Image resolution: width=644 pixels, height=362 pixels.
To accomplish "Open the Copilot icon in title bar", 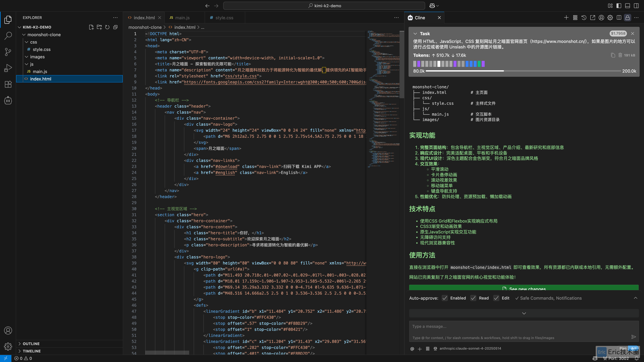I will (x=432, y=6).
